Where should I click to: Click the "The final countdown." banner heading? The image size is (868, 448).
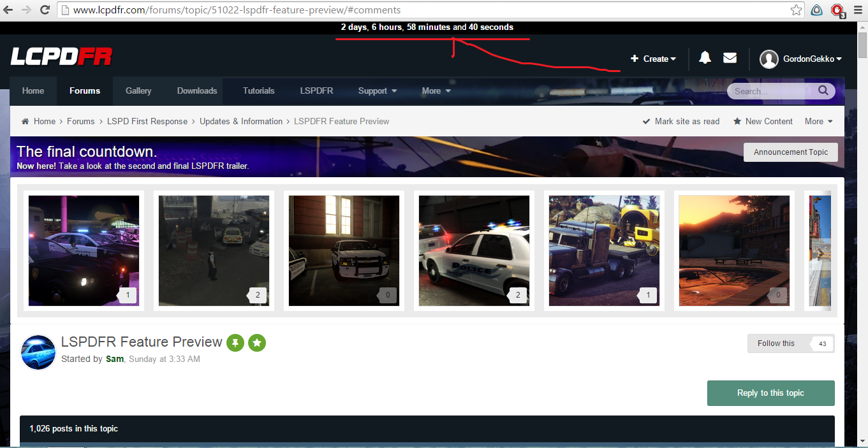click(87, 152)
